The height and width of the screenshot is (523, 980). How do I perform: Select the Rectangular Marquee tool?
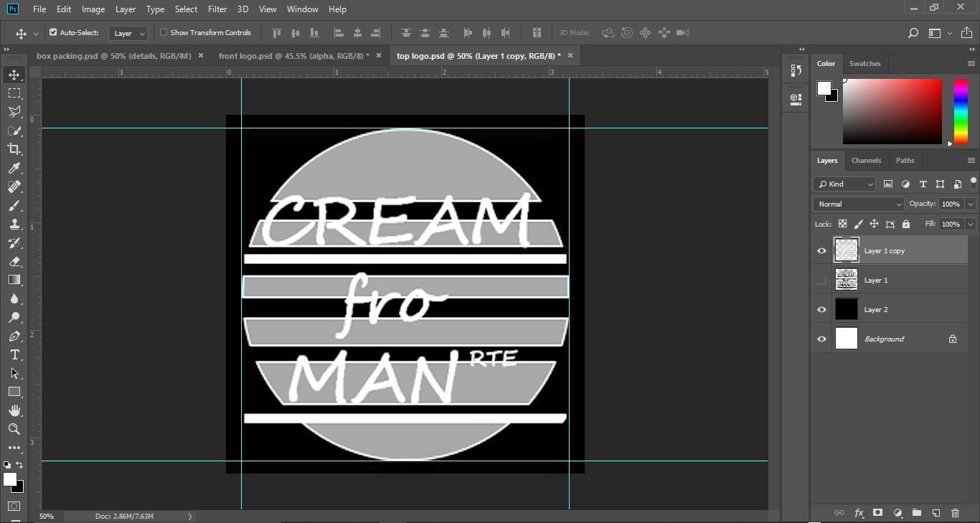point(14,93)
